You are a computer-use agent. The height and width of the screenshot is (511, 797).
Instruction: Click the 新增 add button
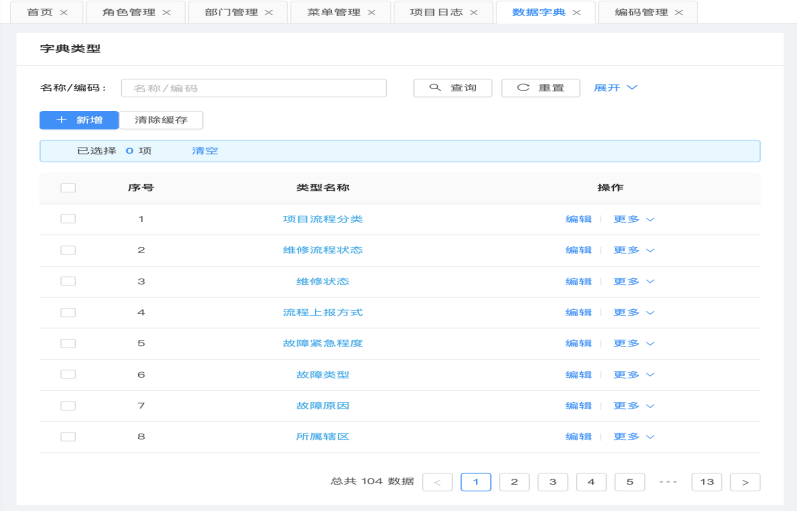(x=79, y=120)
